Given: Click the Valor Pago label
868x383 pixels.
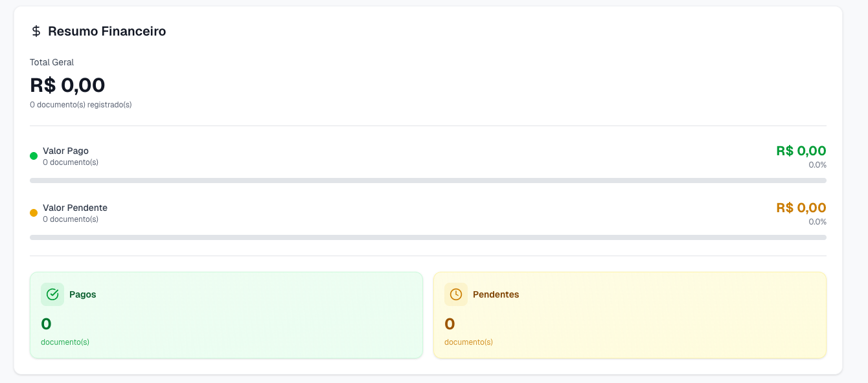Looking at the screenshot, I should pyautogui.click(x=65, y=151).
